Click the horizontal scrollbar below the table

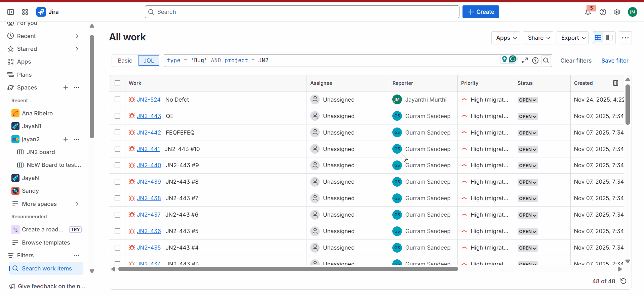click(288, 269)
